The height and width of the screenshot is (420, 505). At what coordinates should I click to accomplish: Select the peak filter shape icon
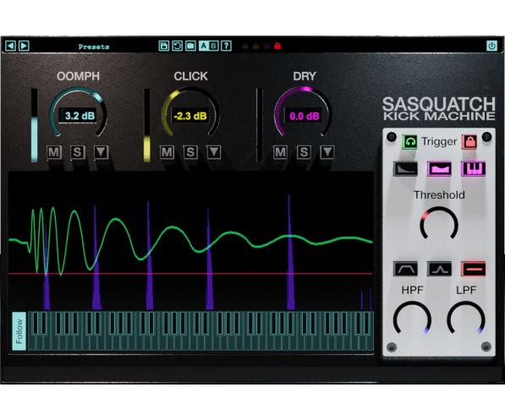[x=439, y=269]
